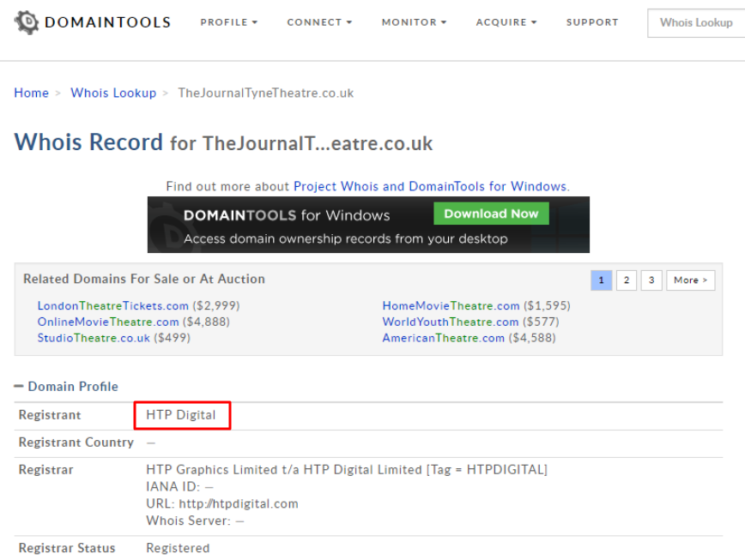The width and height of the screenshot is (745, 560).
Task: Select the IANA ID line
Action: coord(179,486)
